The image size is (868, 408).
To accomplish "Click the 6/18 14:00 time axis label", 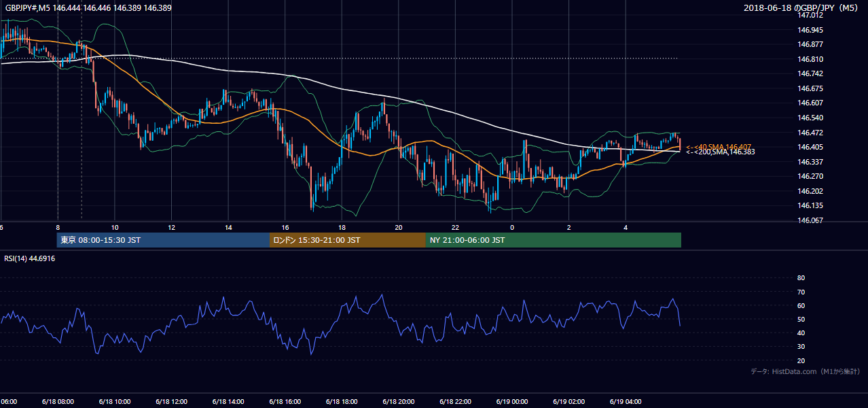I will 228,401.
